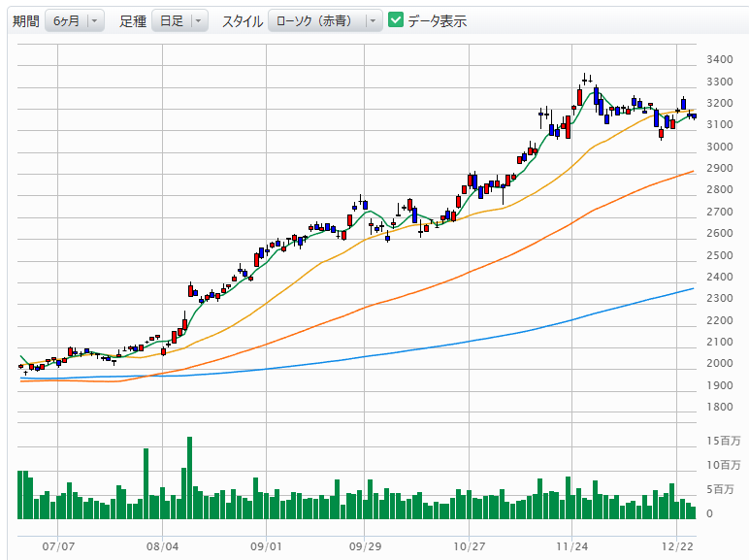Viewport: 749px width, 560px height.
Task: Click the 足種 label text
Action: tap(133, 20)
